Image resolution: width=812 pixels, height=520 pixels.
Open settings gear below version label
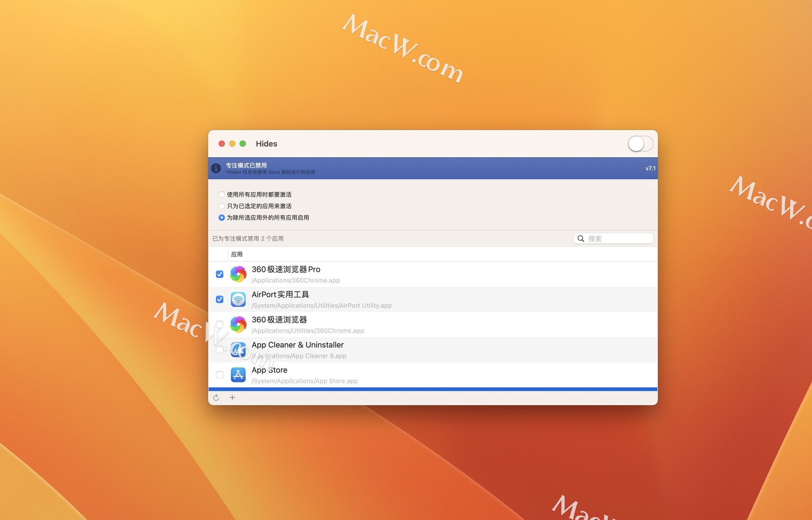[651, 186]
